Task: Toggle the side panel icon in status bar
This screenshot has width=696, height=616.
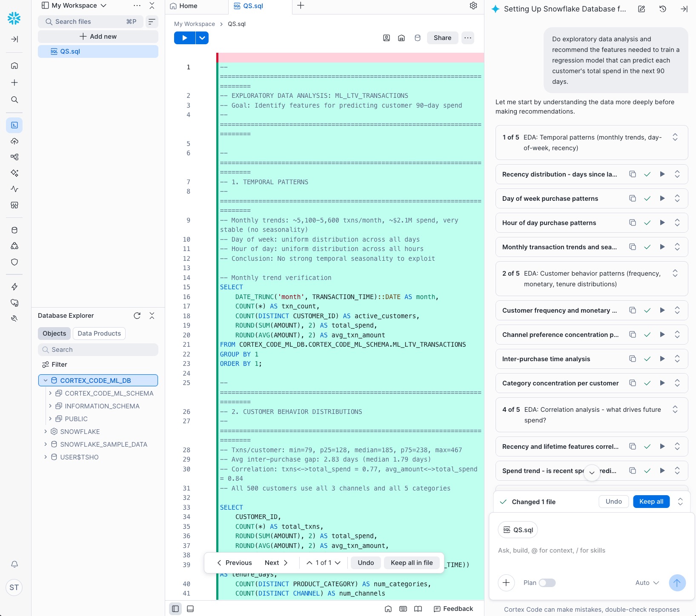Action: (175, 609)
